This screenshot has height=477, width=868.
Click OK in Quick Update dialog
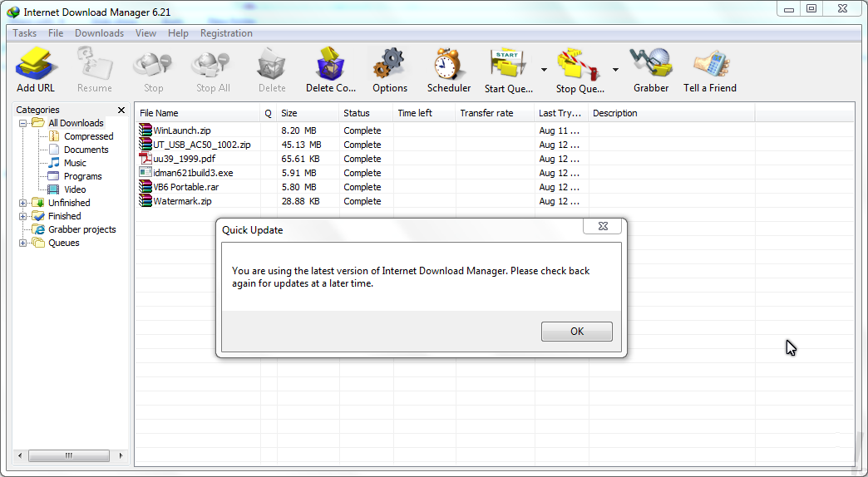click(577, 332)
